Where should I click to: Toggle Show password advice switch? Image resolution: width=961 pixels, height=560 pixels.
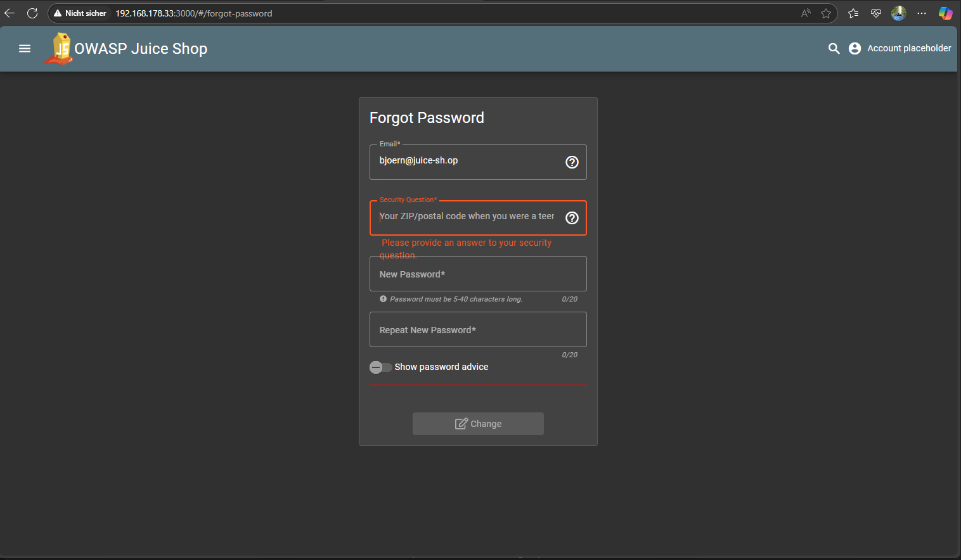tap(380, 367)
